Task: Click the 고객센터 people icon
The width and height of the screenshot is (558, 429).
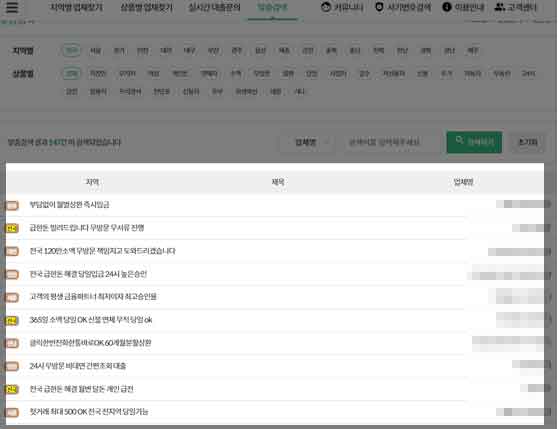Action: (x=500, y=7)
